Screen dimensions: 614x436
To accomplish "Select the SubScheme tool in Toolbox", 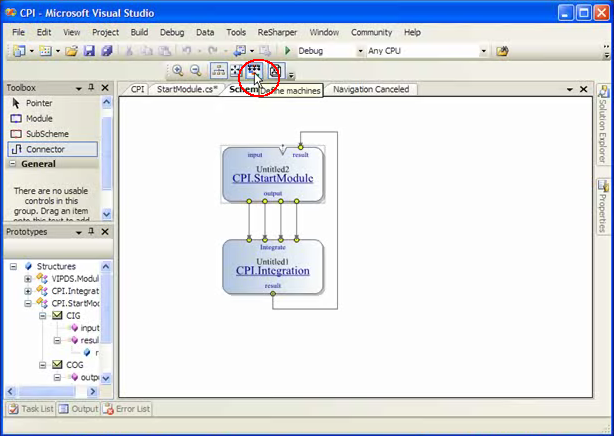I will pyautogui.click(x=52, y=134).
